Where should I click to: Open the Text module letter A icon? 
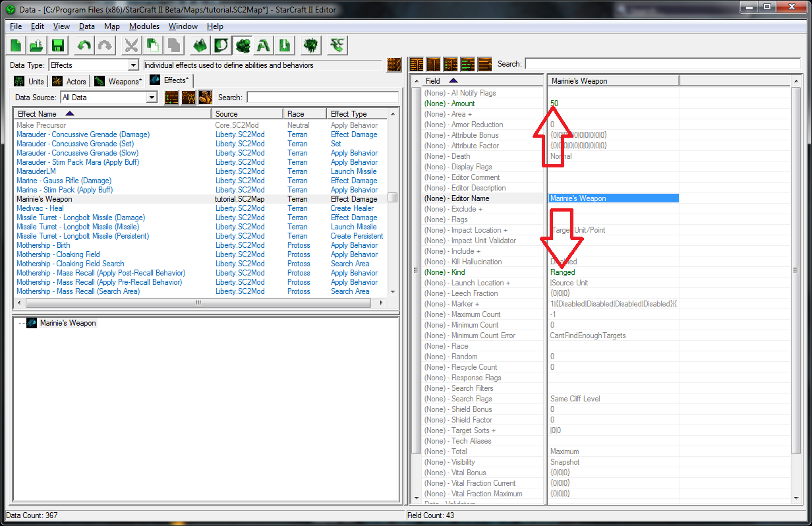pyautogui.click(x=264, y=45)
